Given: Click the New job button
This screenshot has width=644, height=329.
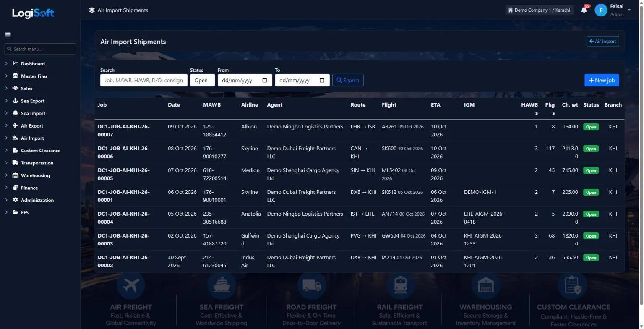Looking at the screenshot, I should 602,80.
